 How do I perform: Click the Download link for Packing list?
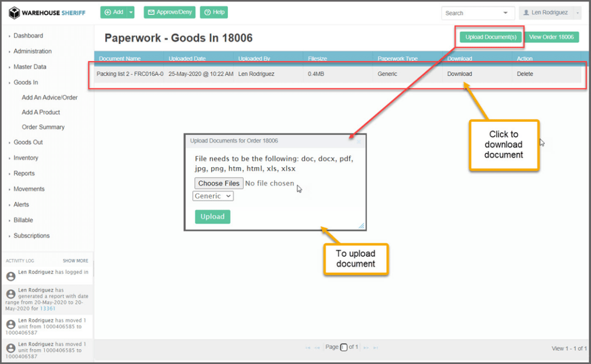click(459, 74)
